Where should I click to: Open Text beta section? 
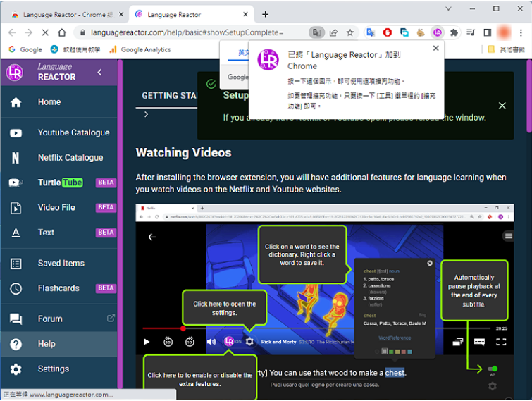(59, 233)
